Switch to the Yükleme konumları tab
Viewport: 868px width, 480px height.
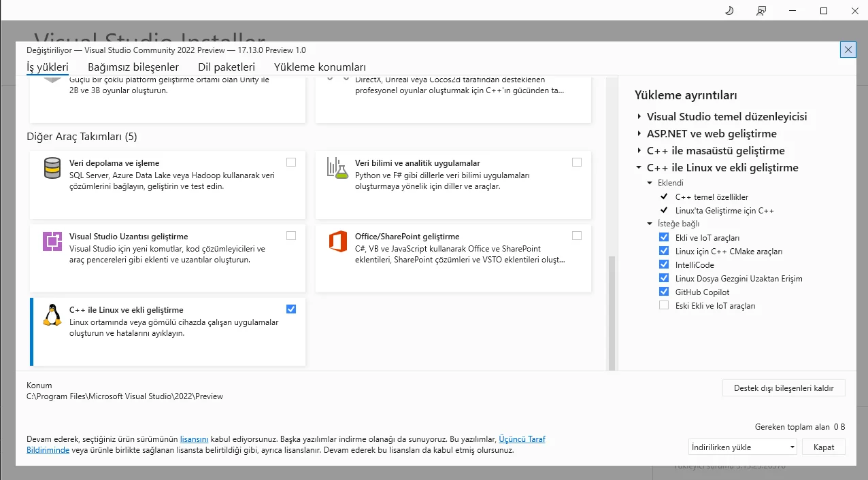[x=320, y=67]
